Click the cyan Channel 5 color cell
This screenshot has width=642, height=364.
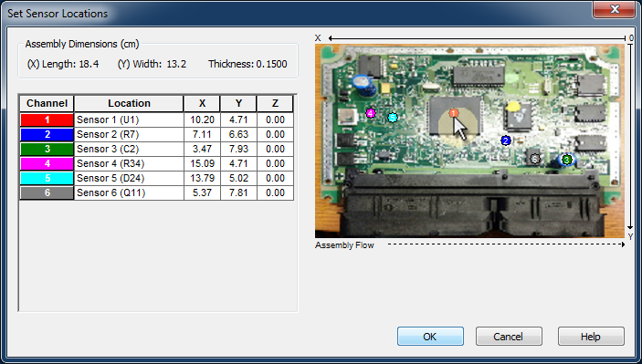47,178
